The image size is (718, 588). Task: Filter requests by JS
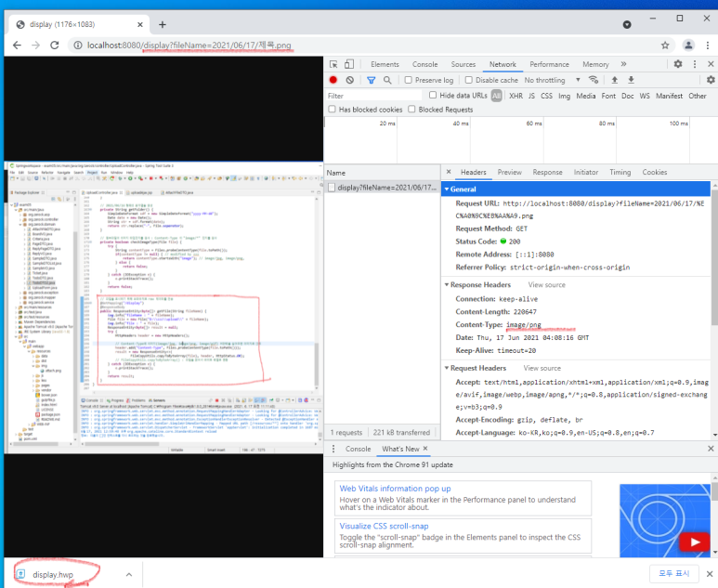[x=531, y=96]
